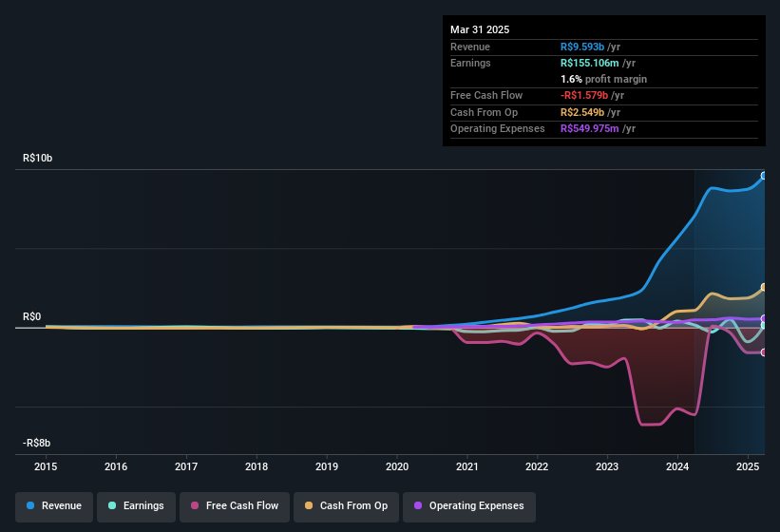Click the 2017 x-axis label
This screenshot has width=780, height=532.
coord(186,466)
